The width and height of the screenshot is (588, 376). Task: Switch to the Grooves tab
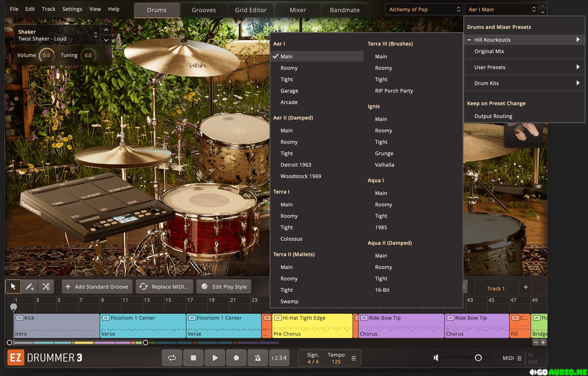(x=203, y=10)
